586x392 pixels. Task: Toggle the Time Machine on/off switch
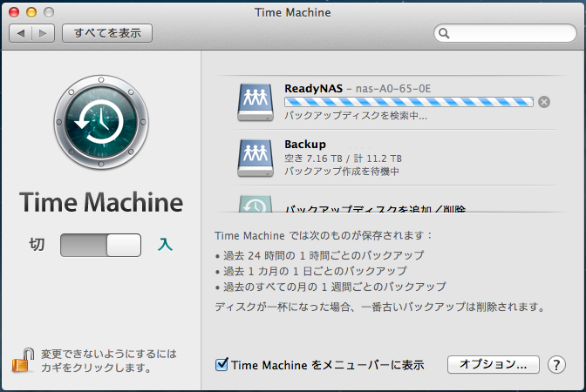[100, 245]
